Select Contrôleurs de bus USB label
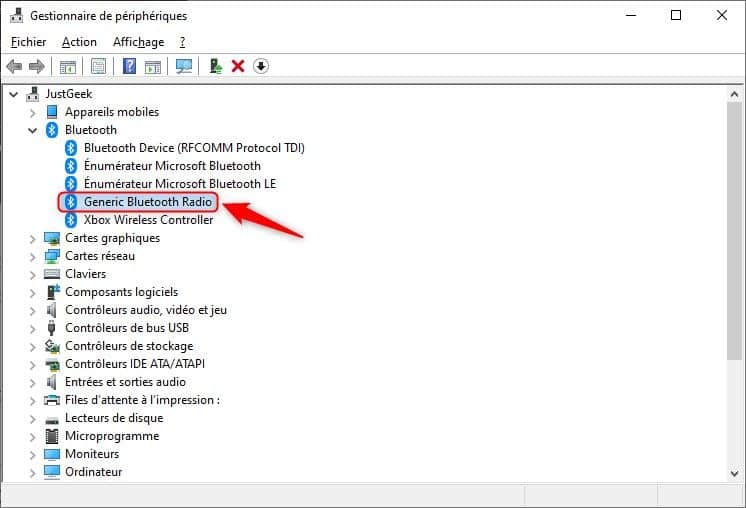 pos(127,328)
